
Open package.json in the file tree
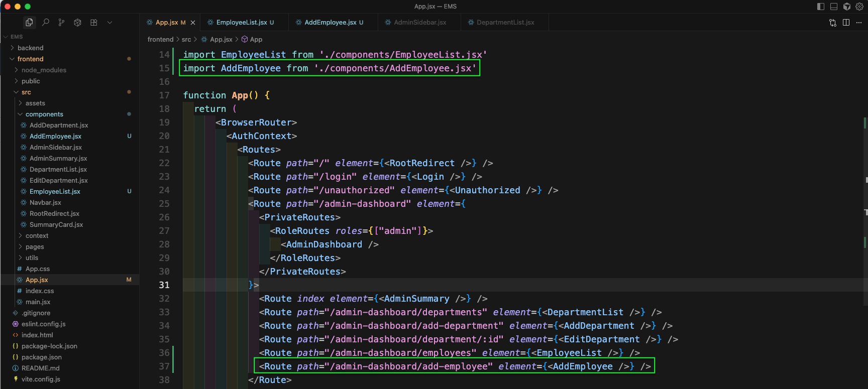(x=41, y=357)
